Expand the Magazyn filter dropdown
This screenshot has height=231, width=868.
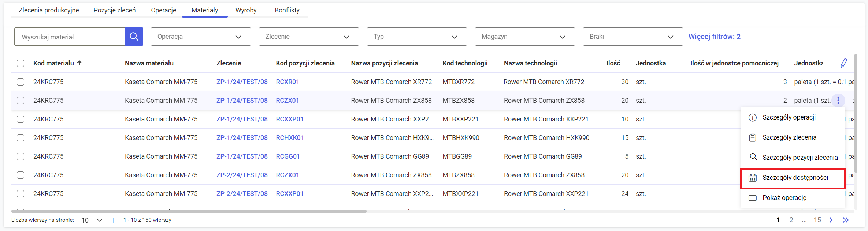pyautogui.click(x=524, y=37)
